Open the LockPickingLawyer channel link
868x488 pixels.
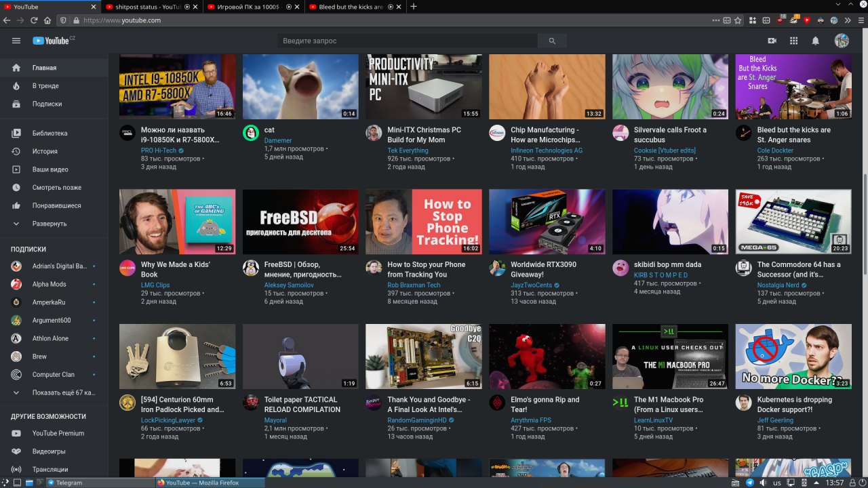point(167,420)
